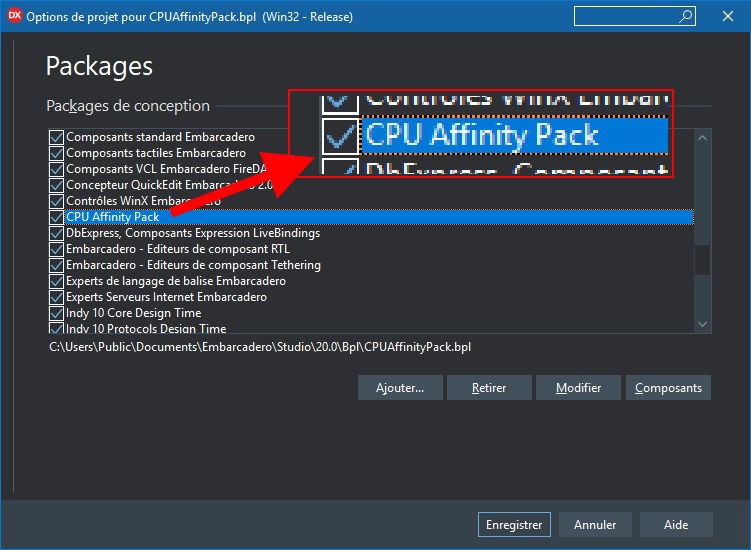Open the Composants button
The width and height of the screenshot is (751, 550).
(668, 388)
